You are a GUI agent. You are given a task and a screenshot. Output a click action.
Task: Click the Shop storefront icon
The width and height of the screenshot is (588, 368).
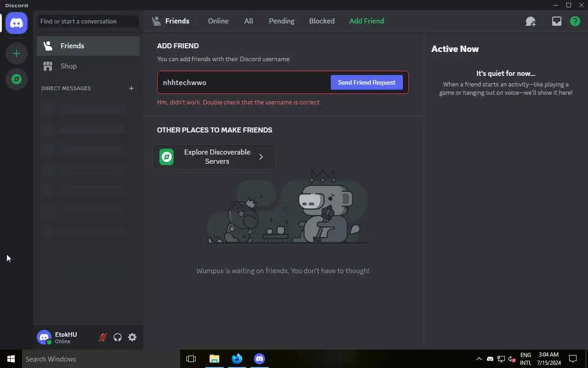point(48,66)
